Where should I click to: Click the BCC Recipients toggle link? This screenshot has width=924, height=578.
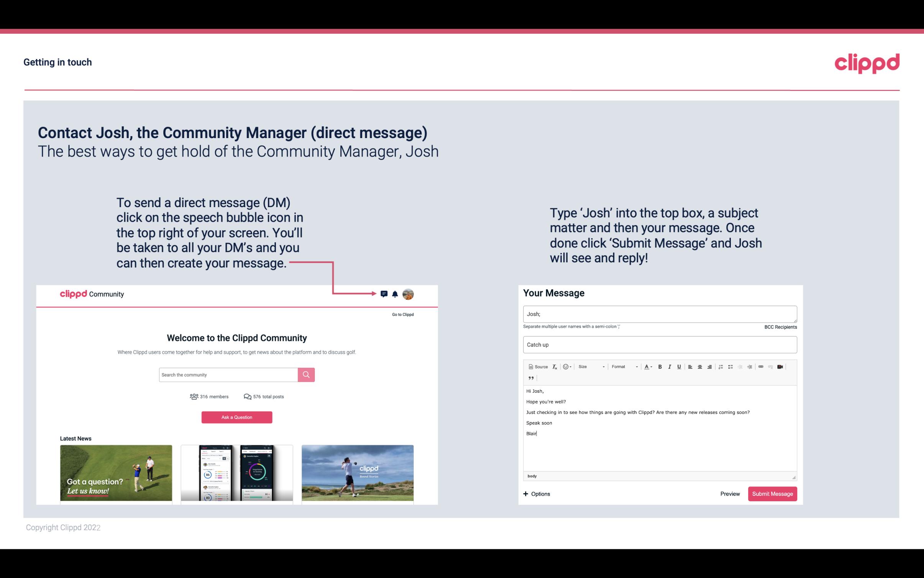[780, 327]
